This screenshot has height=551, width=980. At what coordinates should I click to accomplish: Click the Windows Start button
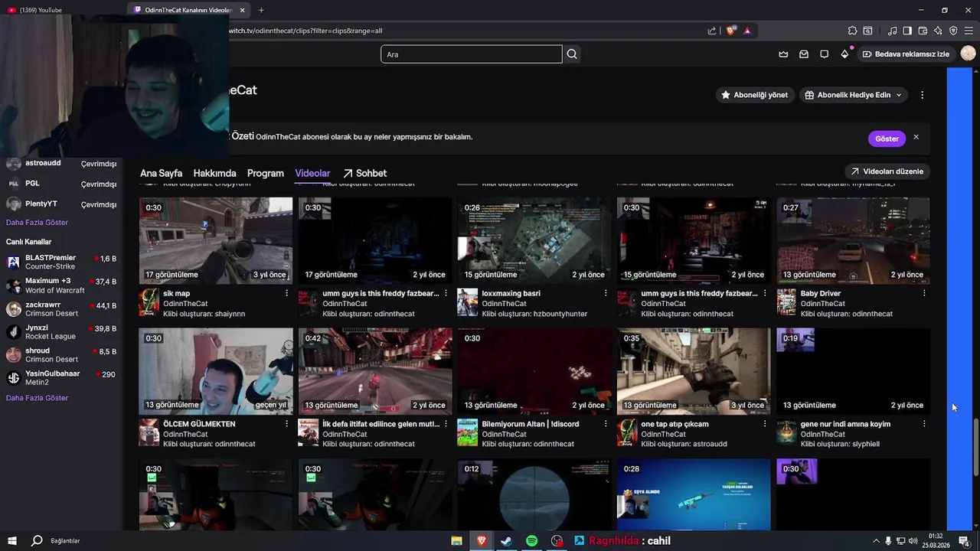click(x=12, y=540)
